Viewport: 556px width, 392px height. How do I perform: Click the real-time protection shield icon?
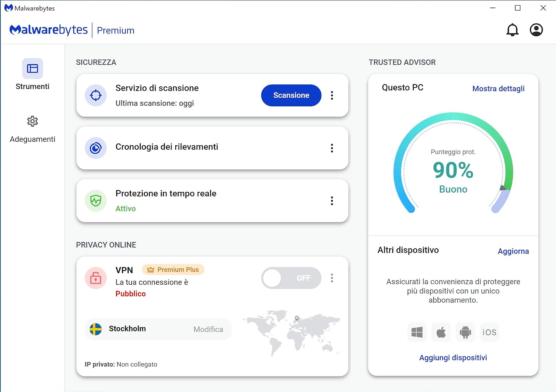pos(96,201)
